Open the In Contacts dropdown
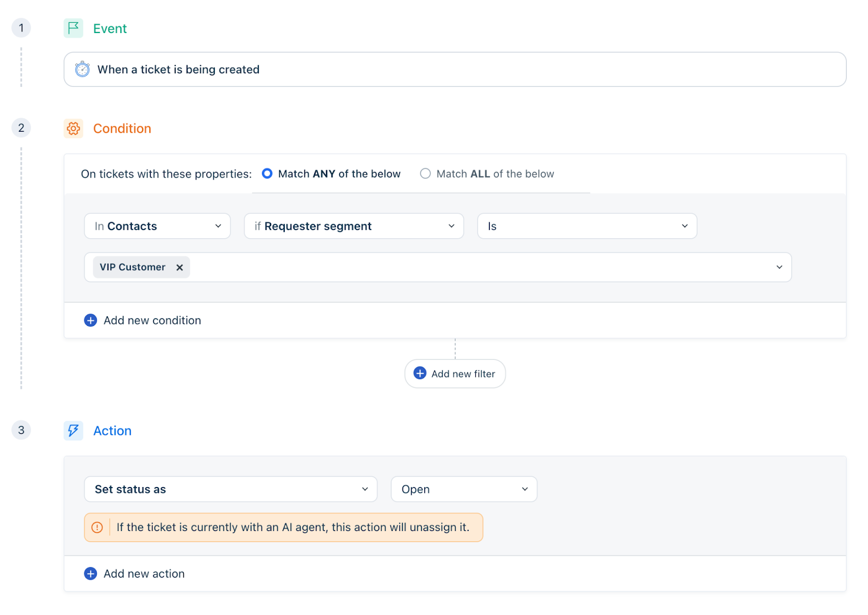 pos(157,226)
